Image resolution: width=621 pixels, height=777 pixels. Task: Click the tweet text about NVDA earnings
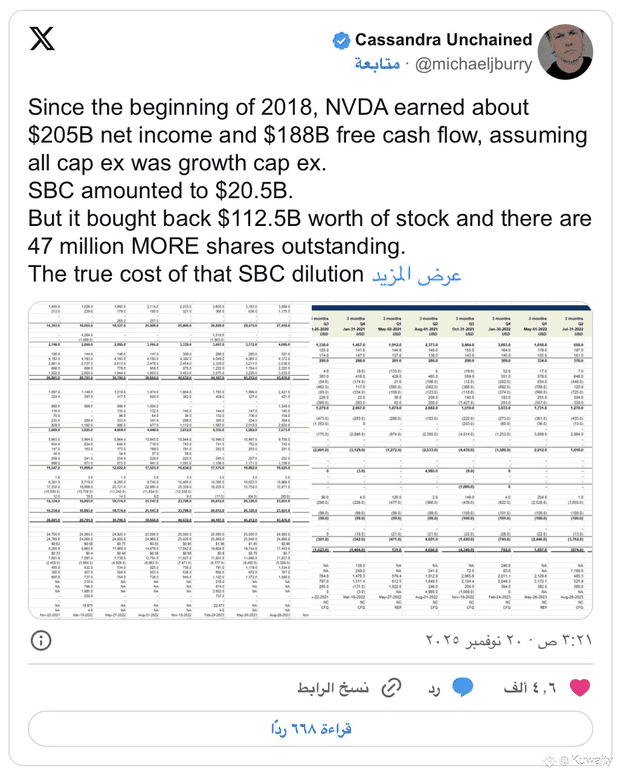[x=300, y=190]
